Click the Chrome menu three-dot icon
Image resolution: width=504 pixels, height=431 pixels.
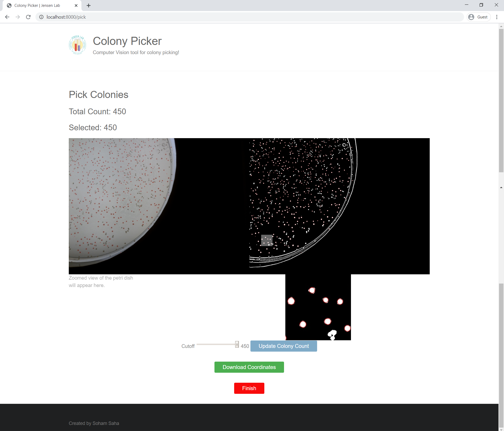pos(497,17)
